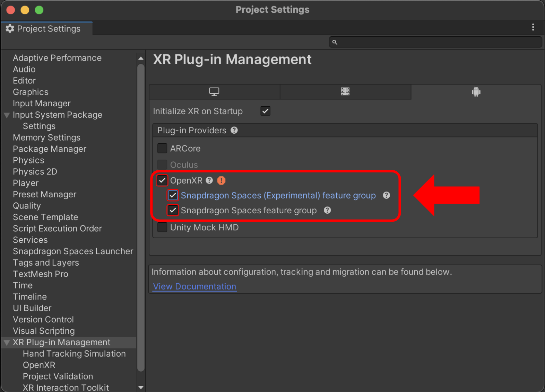Select TextMesh Pro settings
Image resolution: width=545 pixels, height=392 pixels.
41,274
